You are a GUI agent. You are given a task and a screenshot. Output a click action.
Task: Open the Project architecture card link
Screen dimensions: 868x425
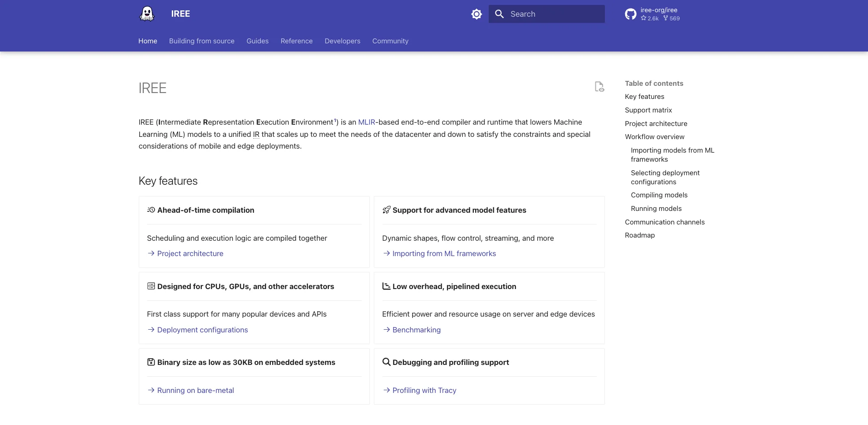point(190,254)
